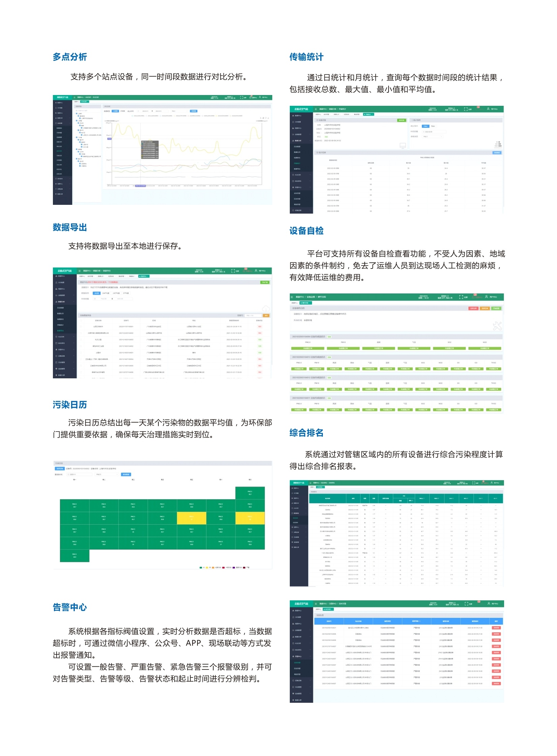The width and height of the screenshot is (557, 756).
Task: Tick checkbox of 凡乐公园 row in 数据导出
Action: [x=81, y=340]
